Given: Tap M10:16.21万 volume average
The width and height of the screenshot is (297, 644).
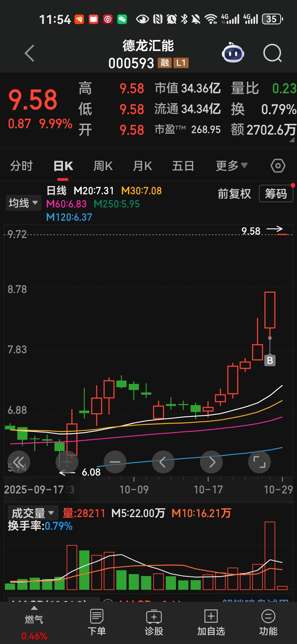Looking at the screenshot, I should point(201,513).
